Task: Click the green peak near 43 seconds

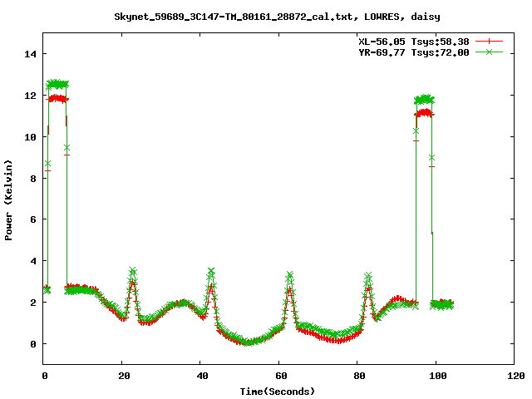Action: click(x=211, y=271)
